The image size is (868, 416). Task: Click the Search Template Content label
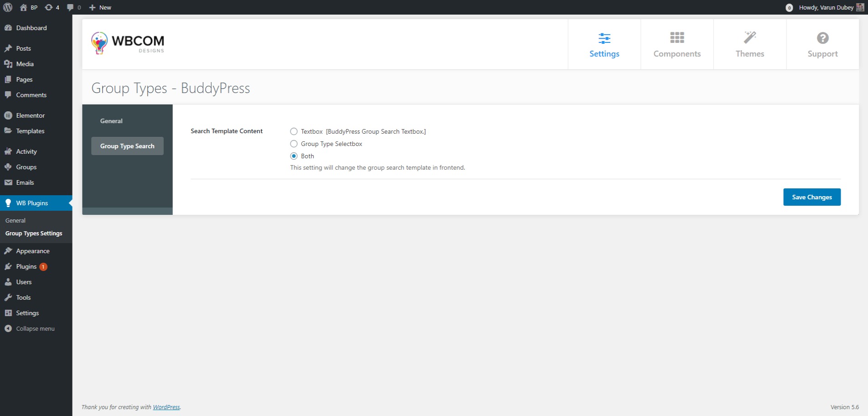227,131
